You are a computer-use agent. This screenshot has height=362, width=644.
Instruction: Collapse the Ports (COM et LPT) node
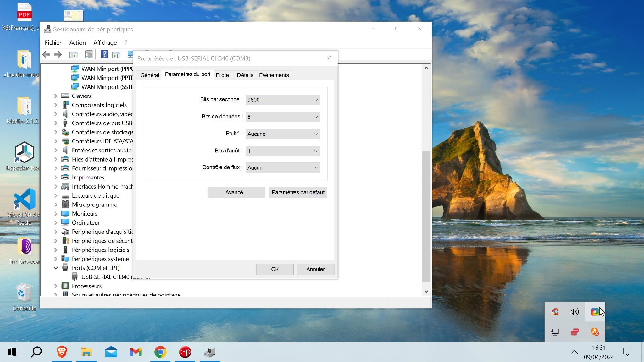tap(56, 268)
